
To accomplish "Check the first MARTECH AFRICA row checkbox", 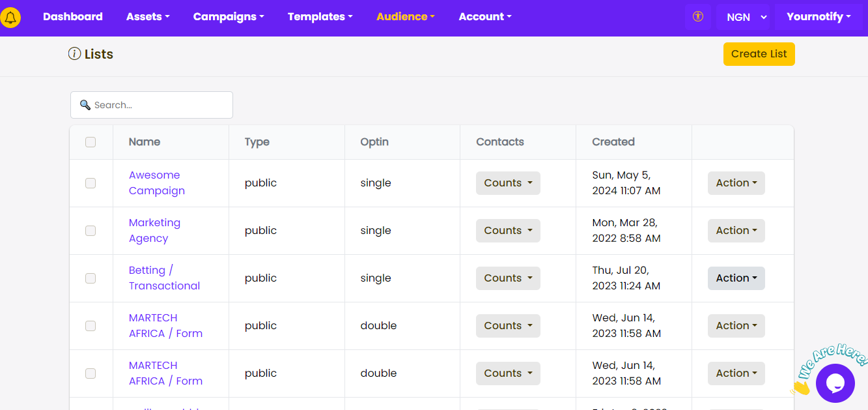I will pos(91,326).
